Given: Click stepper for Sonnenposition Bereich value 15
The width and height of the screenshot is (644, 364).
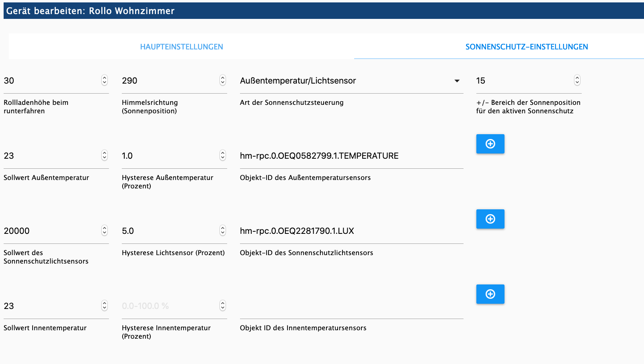Looking at the screenshot, I should coord(577,80).
